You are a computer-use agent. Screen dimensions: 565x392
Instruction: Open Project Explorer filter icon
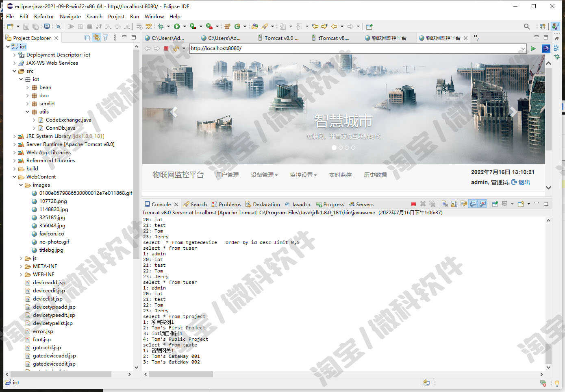coord(106,38)
